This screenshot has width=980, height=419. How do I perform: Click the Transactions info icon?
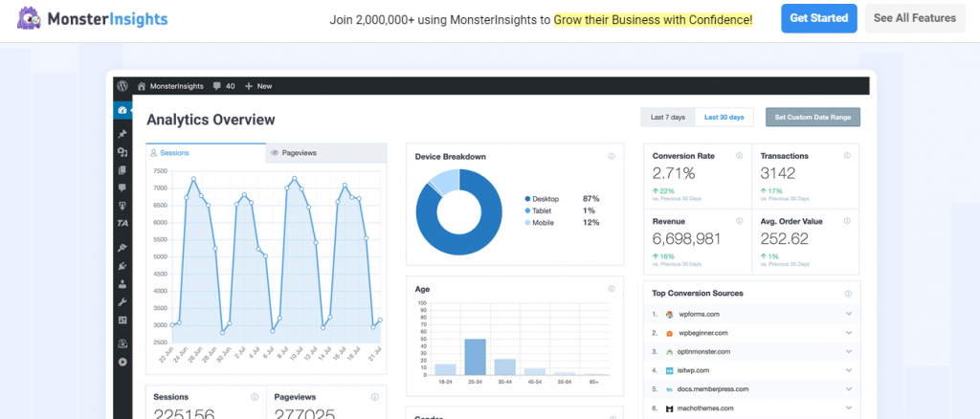[x=847, y=156]
